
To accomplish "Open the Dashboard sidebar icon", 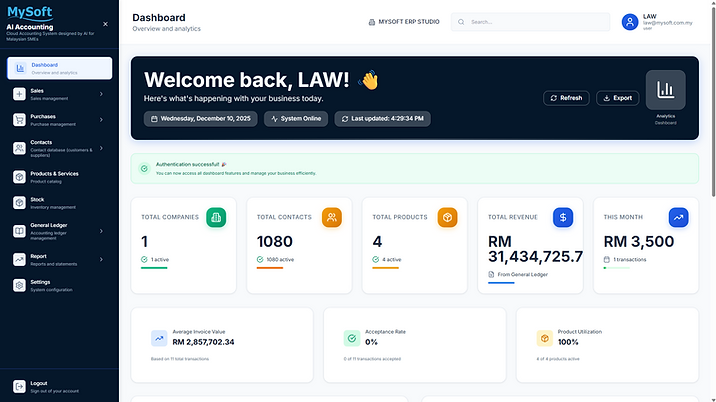I will 20,68.
